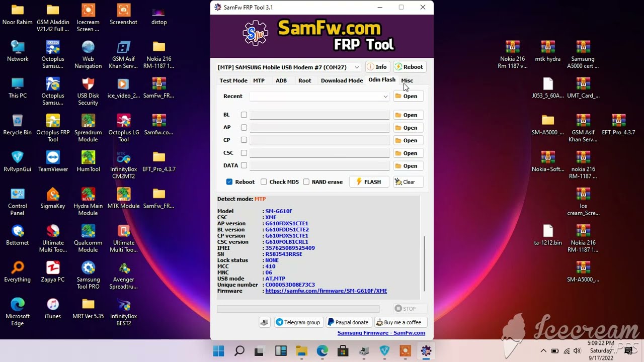
Task: Click the Info button
Action: click(x=377, y=67)
